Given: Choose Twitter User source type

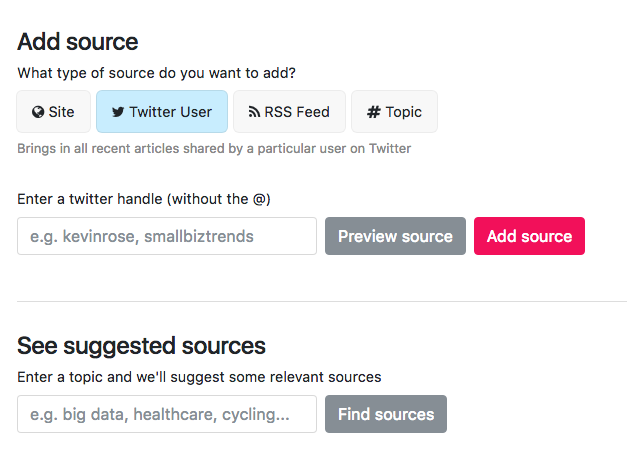Looking at the screenshot, I should click(161, 112).
